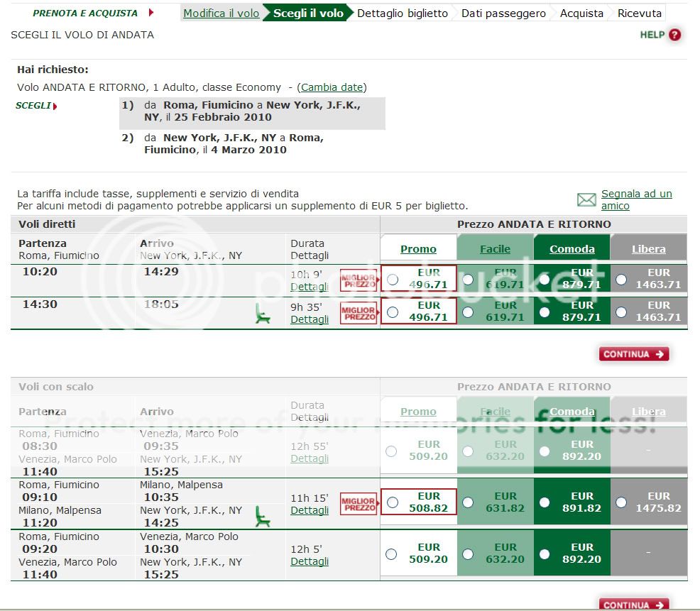Viewport: 700px width, 611px height.
Task: Select Promo EUR 496.71 for 10:20 flight
Action: coord(393,280)
